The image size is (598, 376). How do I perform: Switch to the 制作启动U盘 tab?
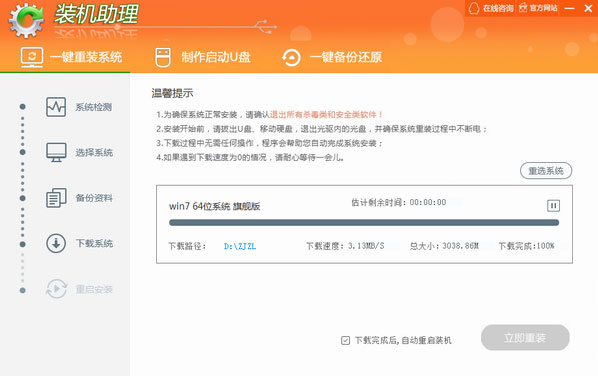[x=203, y=57]
